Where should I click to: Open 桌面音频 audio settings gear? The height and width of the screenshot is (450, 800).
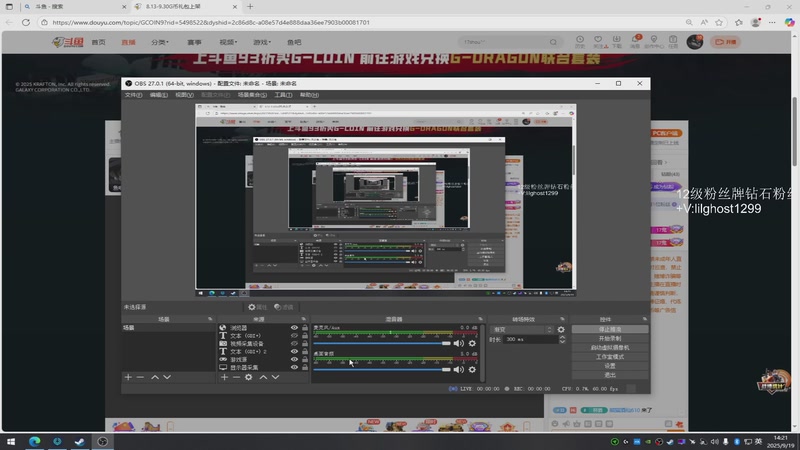pos(472,369)
